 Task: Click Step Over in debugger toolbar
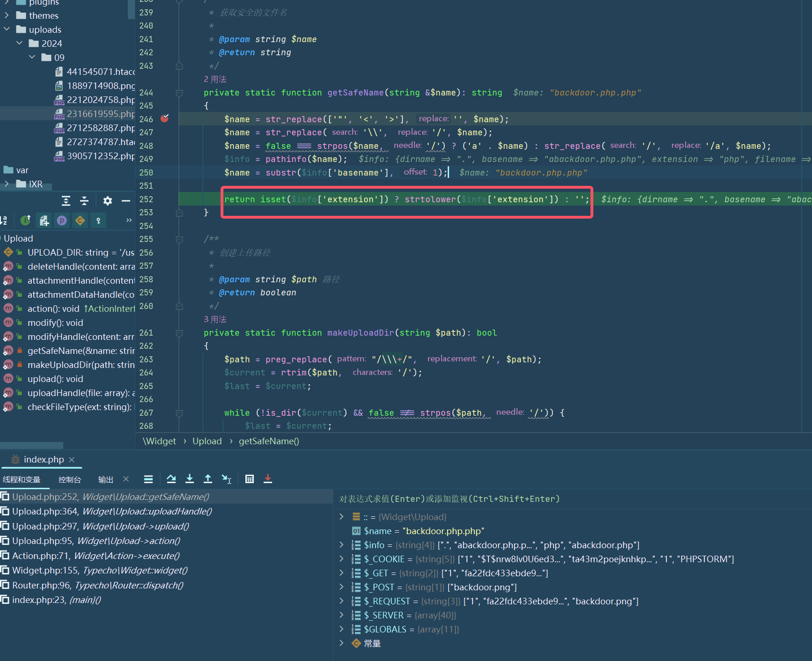tap(171, 479)
